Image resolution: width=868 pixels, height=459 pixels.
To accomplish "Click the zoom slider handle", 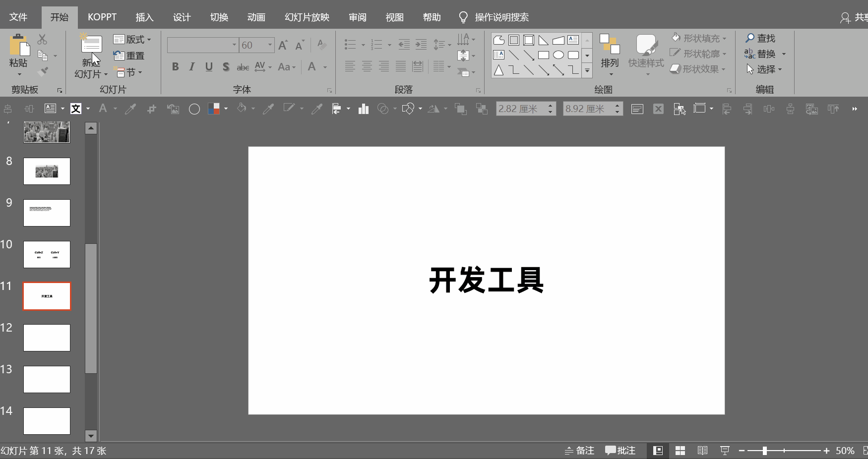I will pyautogui.click(x=765, y=451).
